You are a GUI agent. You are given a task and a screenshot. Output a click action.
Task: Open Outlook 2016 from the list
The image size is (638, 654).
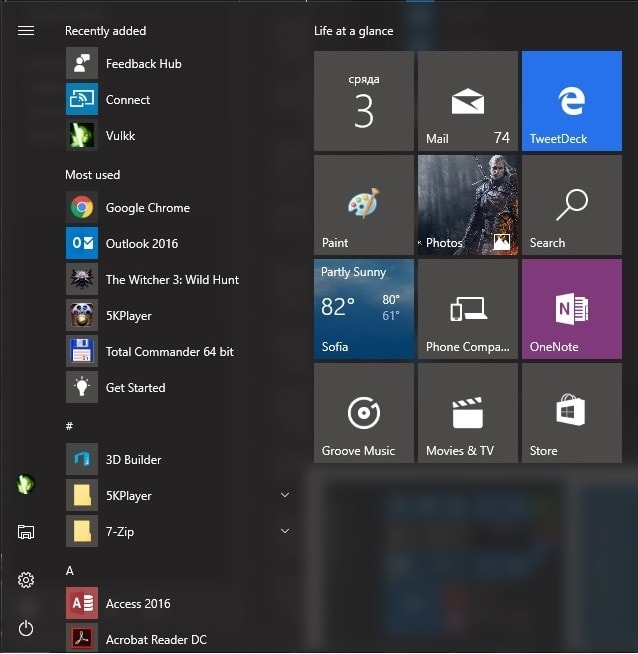[141, 244]
